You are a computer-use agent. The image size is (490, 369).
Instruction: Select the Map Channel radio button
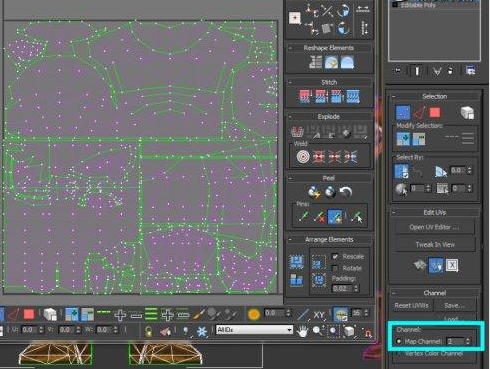click(399, 341)
